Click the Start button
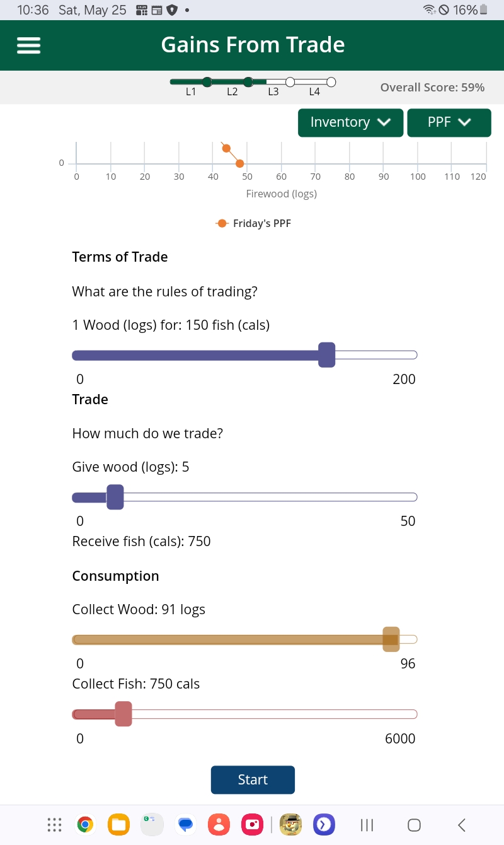The height and width of the screenshot is (845, 504). point(253,779)
